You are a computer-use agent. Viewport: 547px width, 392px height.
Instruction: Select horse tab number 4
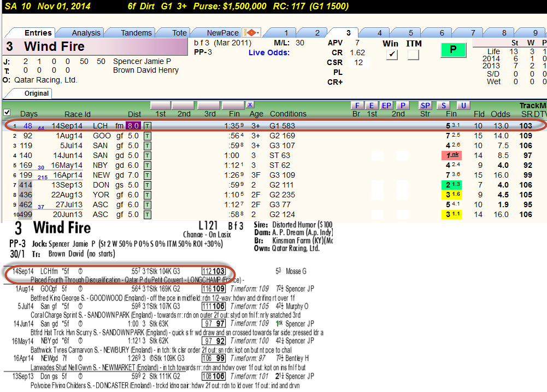click(380, 33)
